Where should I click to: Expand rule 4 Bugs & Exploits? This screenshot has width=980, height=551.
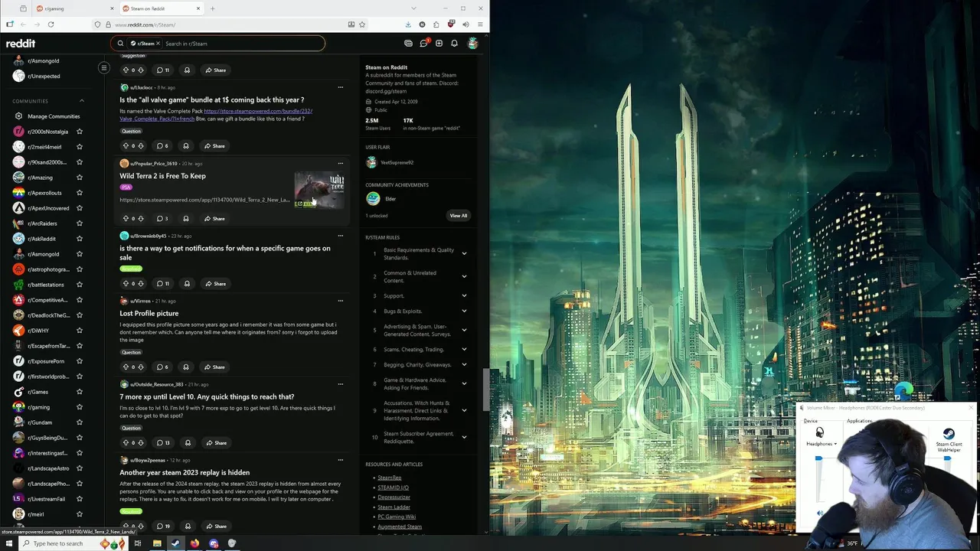click(464, 311)
